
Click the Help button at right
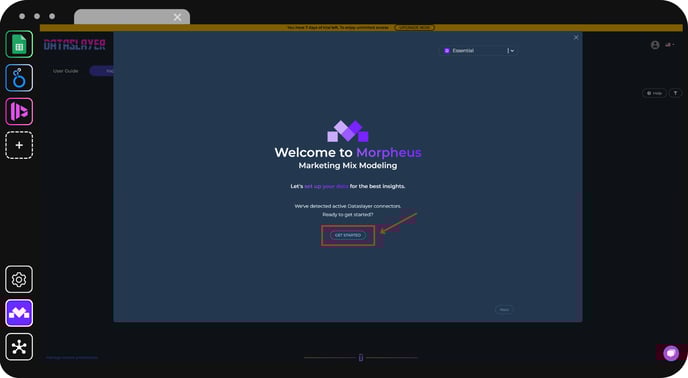coord(654,93)
